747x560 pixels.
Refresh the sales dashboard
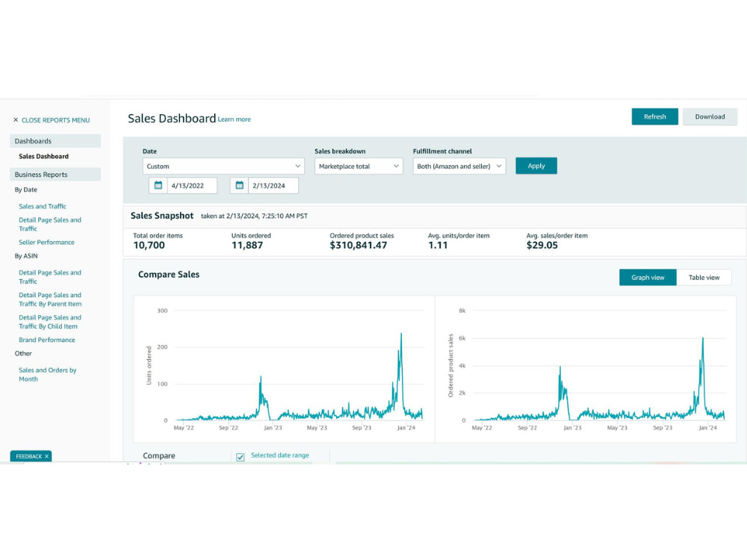[x=654, y=116]
